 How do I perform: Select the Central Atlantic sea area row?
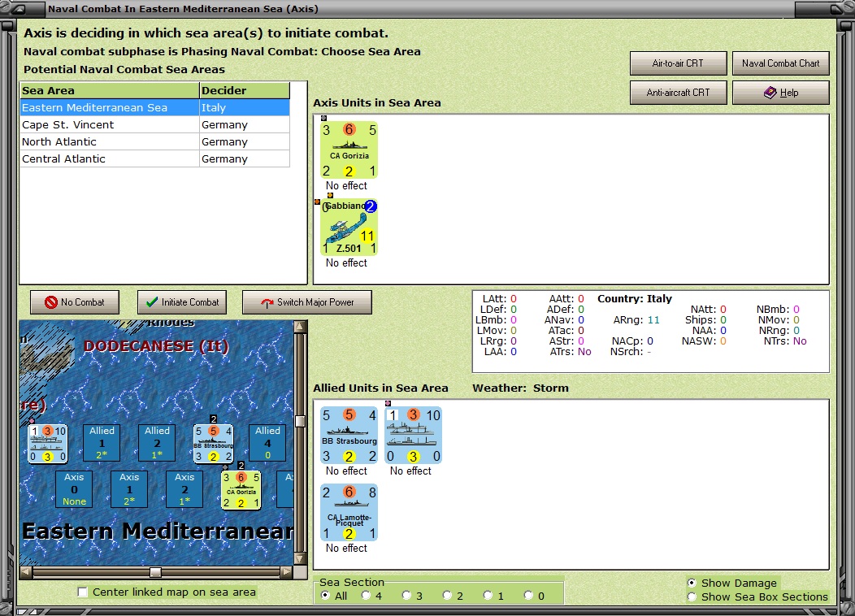pos(155,158)
